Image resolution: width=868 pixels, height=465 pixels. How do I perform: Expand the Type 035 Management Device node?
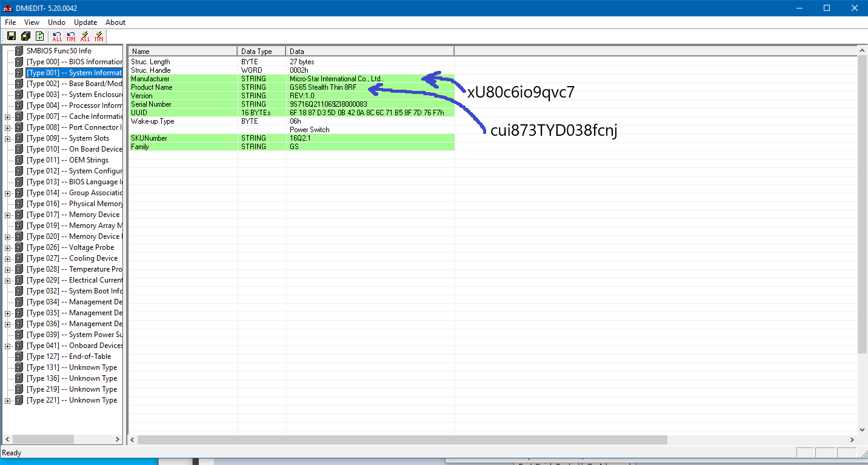[7, 313]
